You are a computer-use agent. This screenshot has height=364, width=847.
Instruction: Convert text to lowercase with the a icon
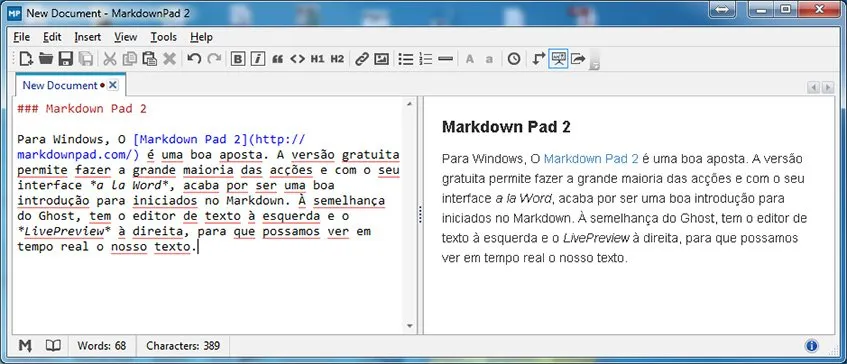click(x=489, y=59)
